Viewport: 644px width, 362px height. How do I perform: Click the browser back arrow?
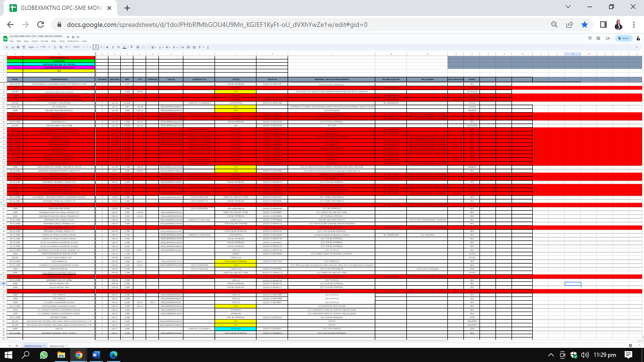tap(10, 25)
